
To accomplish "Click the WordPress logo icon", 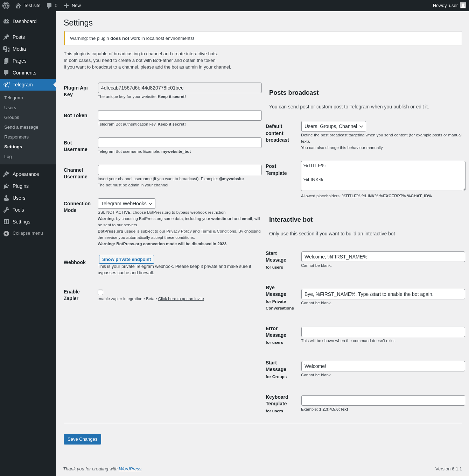I will coord(6,6).
